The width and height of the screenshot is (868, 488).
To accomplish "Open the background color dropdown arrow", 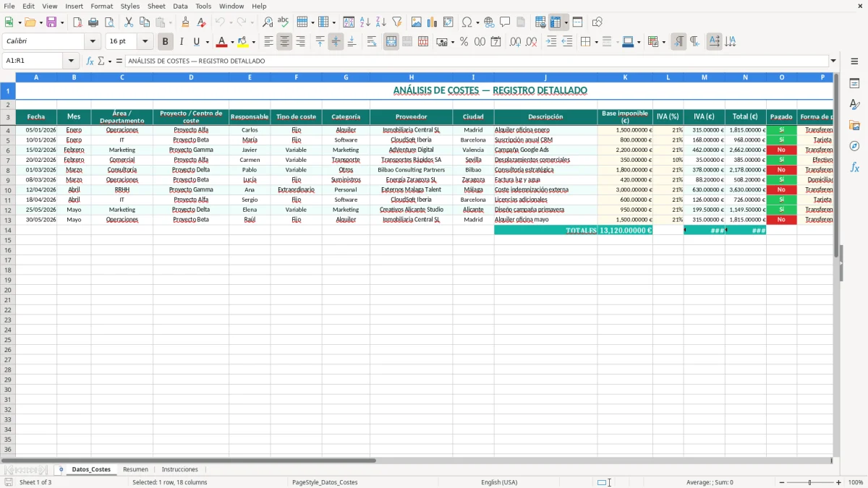I will point(253,42).
